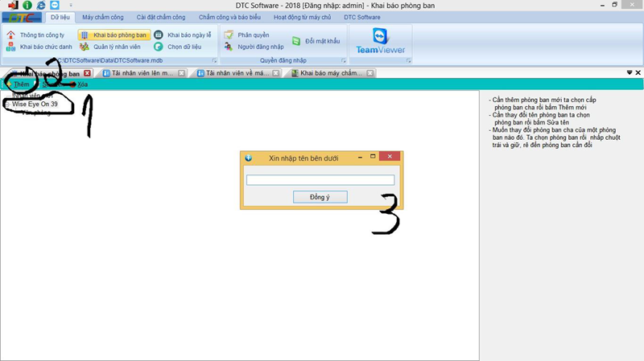Viewport: 644px width, 361px height.
Task: Open Cài đặt chấm công tab
Action: click(160, 17)
